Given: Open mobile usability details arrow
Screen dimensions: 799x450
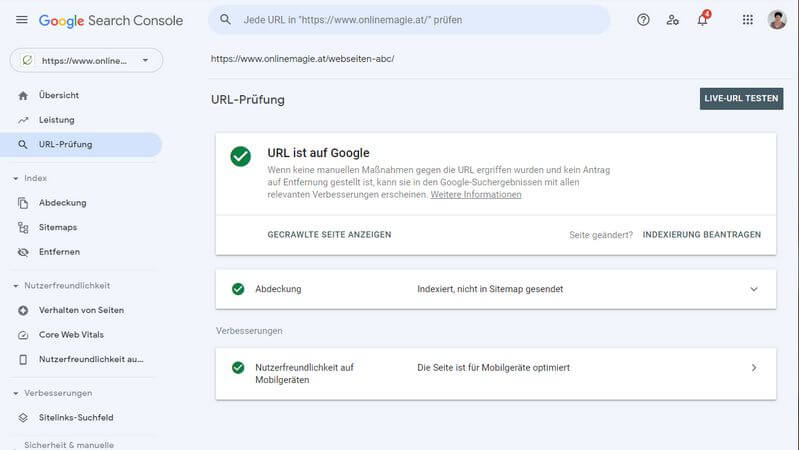Looking at the screenshot, I should click(754, 367).
